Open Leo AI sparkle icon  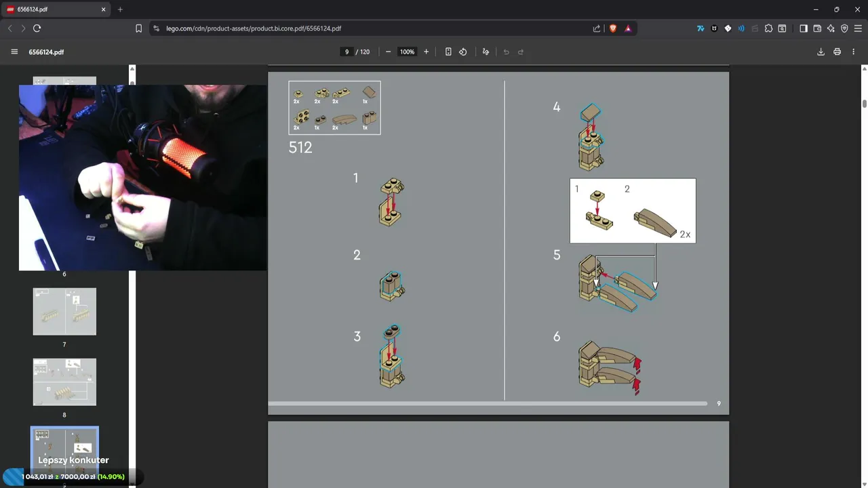click(831, 28)
